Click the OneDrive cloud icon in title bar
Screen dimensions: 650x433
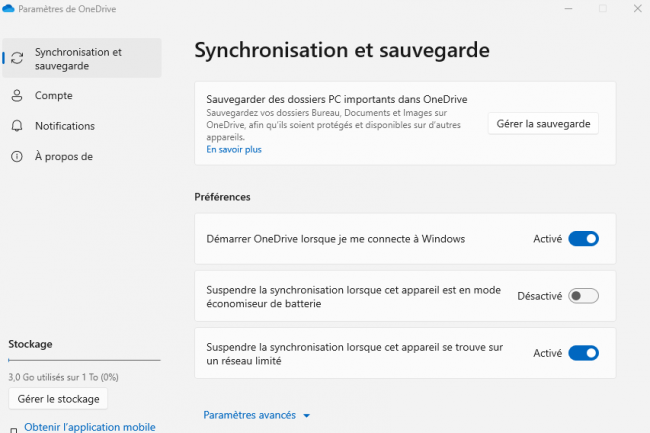click(9, 9)
